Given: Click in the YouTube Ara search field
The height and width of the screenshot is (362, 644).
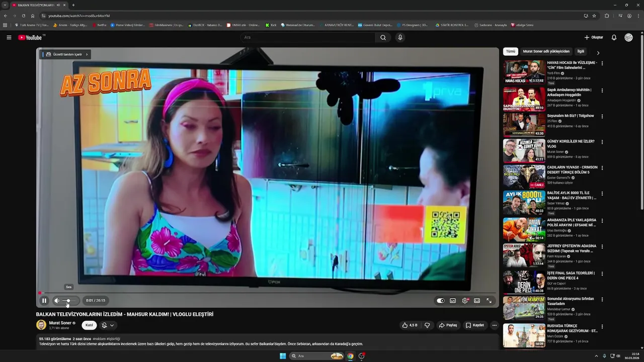Looking at the screenshot, I should pyautogui.click(x=307, y=37).
